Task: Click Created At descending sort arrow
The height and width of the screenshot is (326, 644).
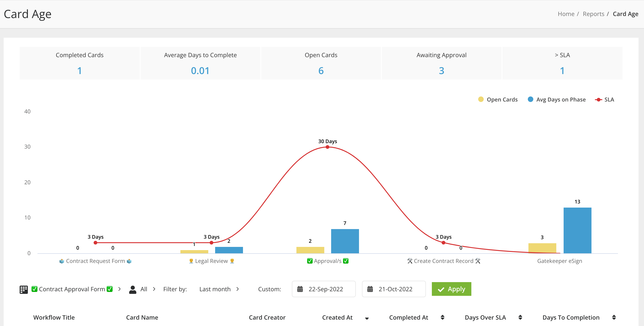Action: coord(367,318)
